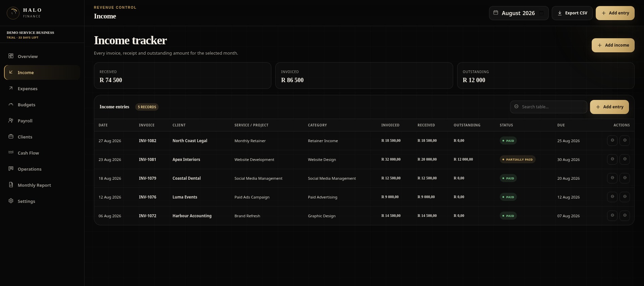
Task: Click the Expenses arrow icon in sidebar
Action: (x=11, y=88)
